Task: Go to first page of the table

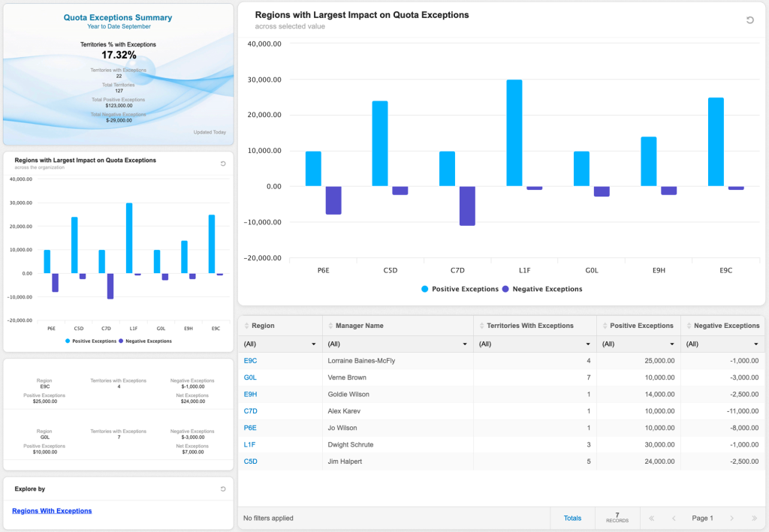Action: (x=651, y=518)
